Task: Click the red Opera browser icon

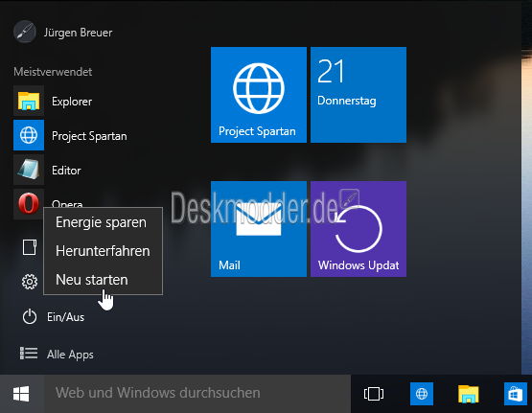Action: (29, 203)
